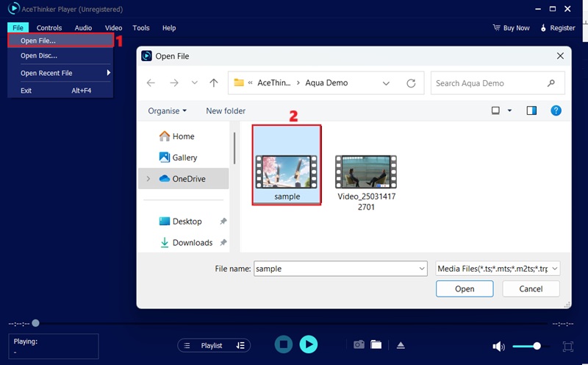Go back in the Open File dialog
The width and height of the screenshot is (588, 365).
(151, 83)
